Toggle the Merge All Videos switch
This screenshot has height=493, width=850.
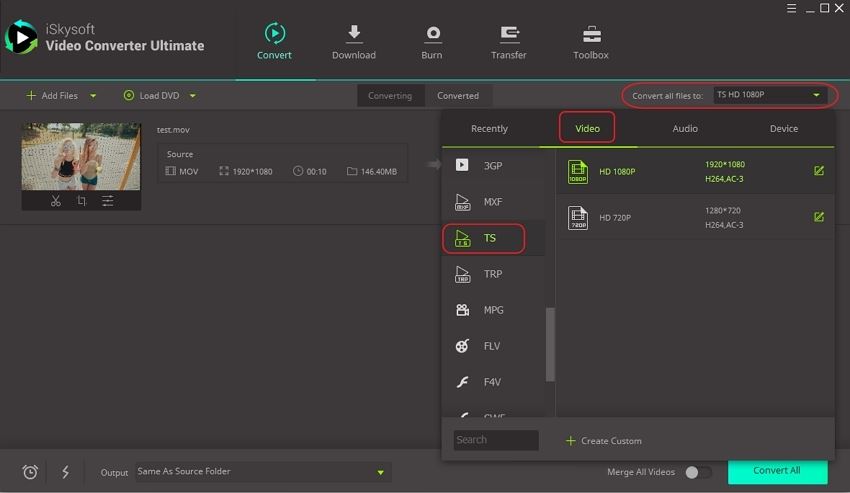(698, 472)
